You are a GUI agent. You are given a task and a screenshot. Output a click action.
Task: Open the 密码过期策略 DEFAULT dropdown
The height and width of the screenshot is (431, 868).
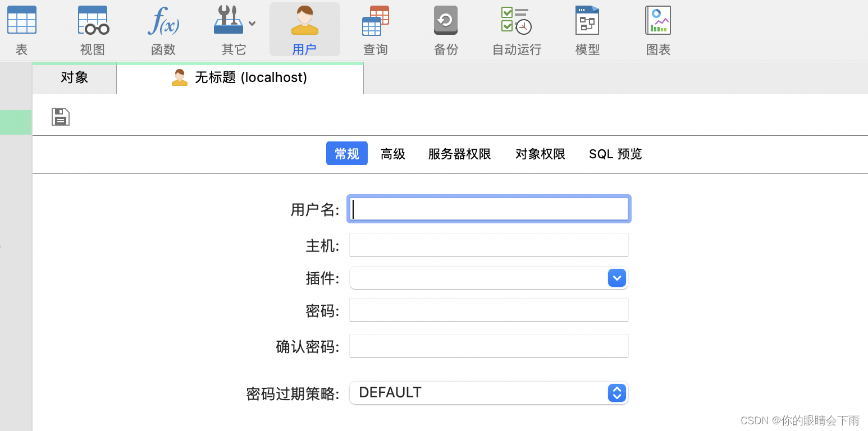pos(489,393)
